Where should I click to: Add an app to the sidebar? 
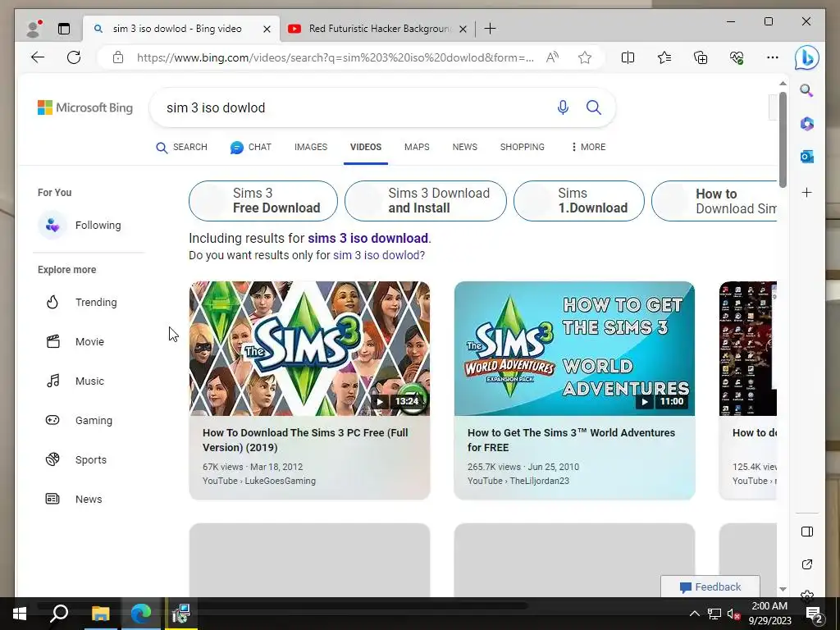[x=807, y=192]
